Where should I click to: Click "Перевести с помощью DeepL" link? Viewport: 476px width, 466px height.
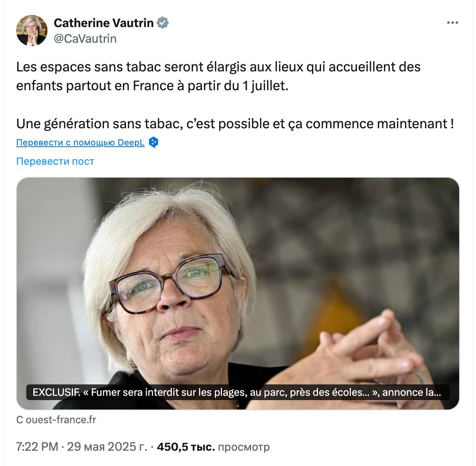(x=80, y=142)
